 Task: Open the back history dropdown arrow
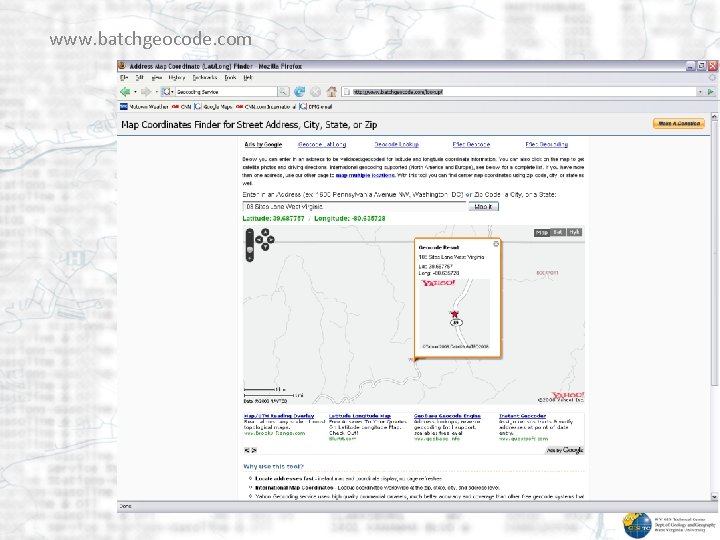(135, 92)
